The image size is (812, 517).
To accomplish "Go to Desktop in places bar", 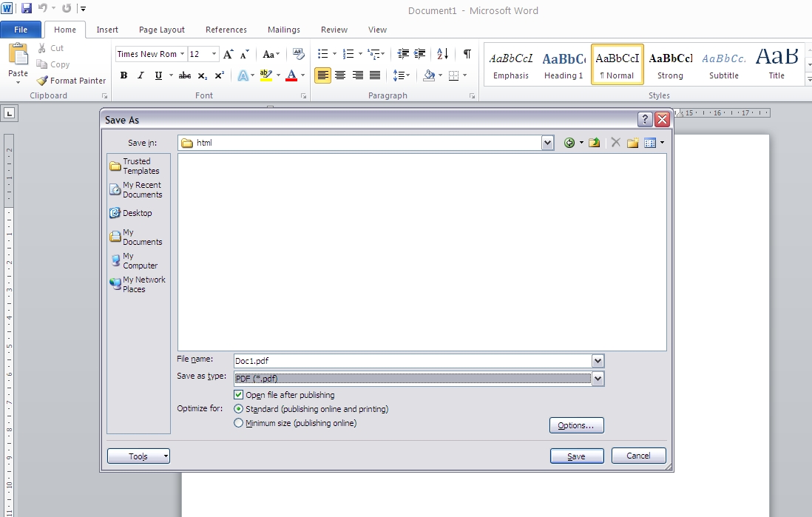I will [x=131, y=213].
